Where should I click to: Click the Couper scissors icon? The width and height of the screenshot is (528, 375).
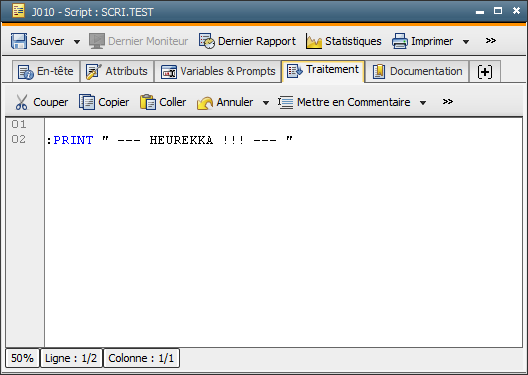(x=22, y=102)
